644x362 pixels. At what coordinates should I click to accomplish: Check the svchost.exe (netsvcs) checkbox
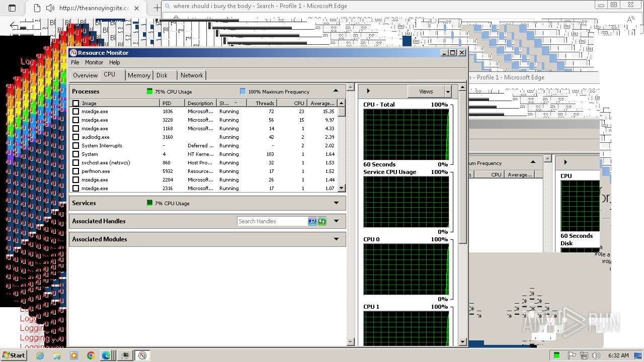76,163
